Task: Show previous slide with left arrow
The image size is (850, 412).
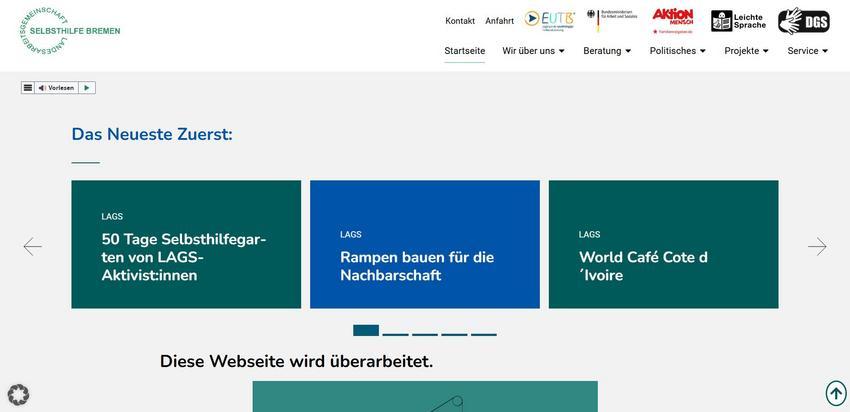Action: 33,247
